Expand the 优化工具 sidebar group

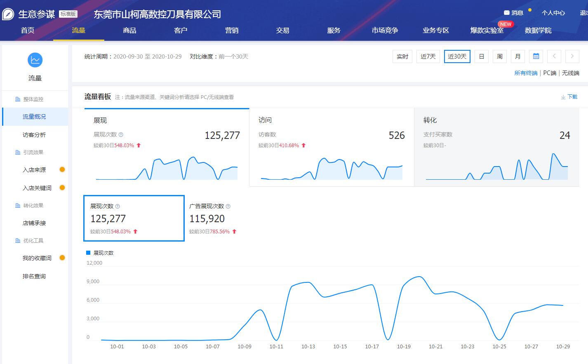[33, 241]
